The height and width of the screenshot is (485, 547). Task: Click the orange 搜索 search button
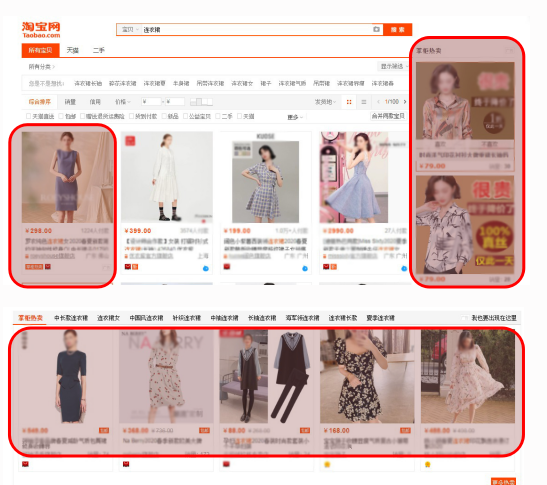tap(397, 30)
